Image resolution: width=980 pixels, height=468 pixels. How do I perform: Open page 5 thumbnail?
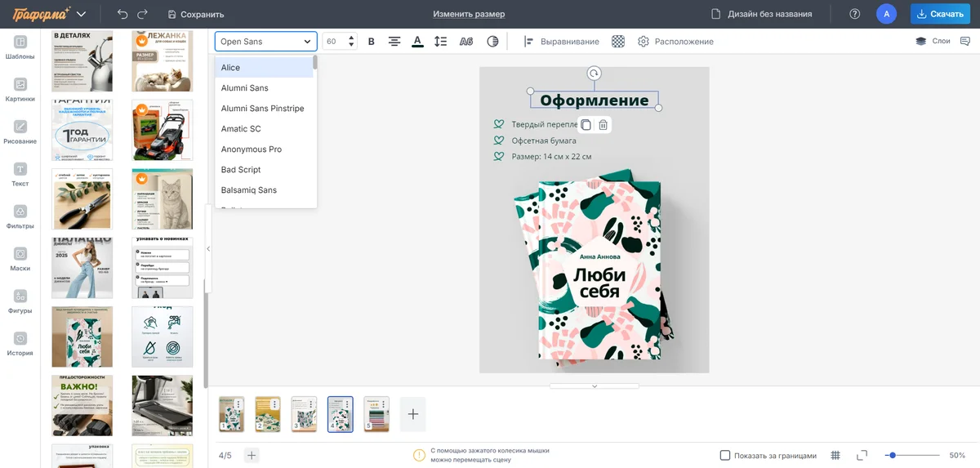coord(376,414)
